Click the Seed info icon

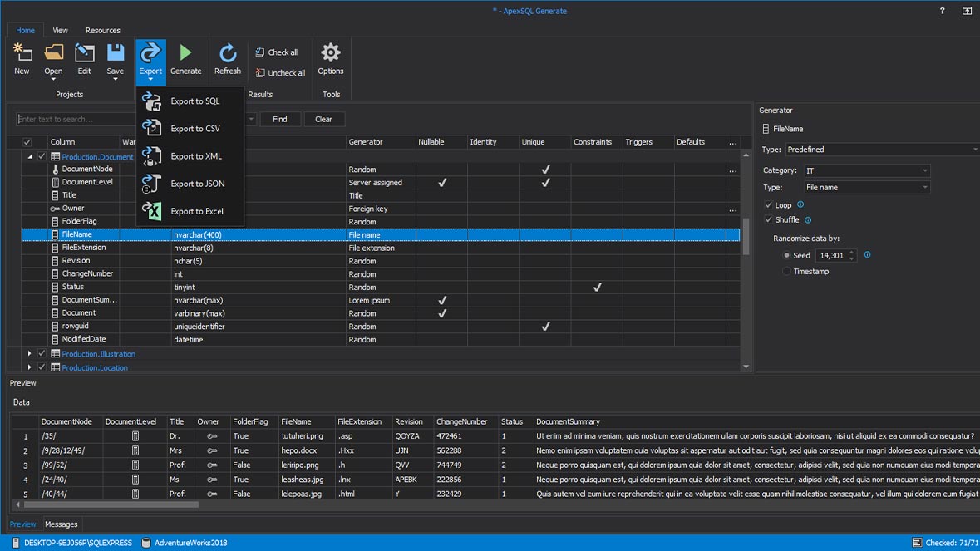coord(868,255)
